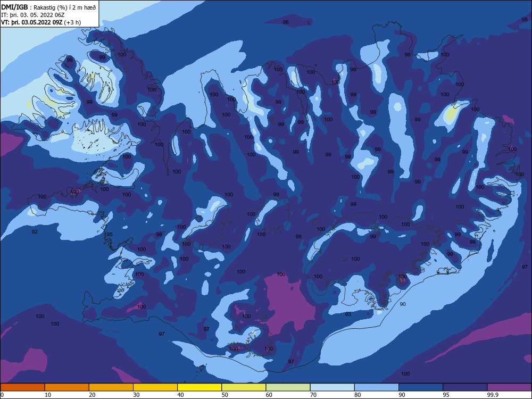Click the '10' legend scale label

pyautogui.click(x=48, y=395)
